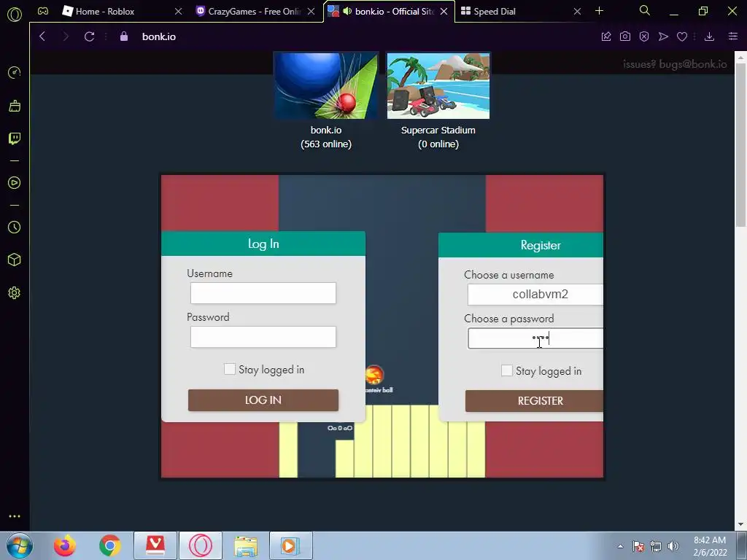Click the bonk.io address bar text
This screenshot has height=560, width=747.
pos(158,36)
